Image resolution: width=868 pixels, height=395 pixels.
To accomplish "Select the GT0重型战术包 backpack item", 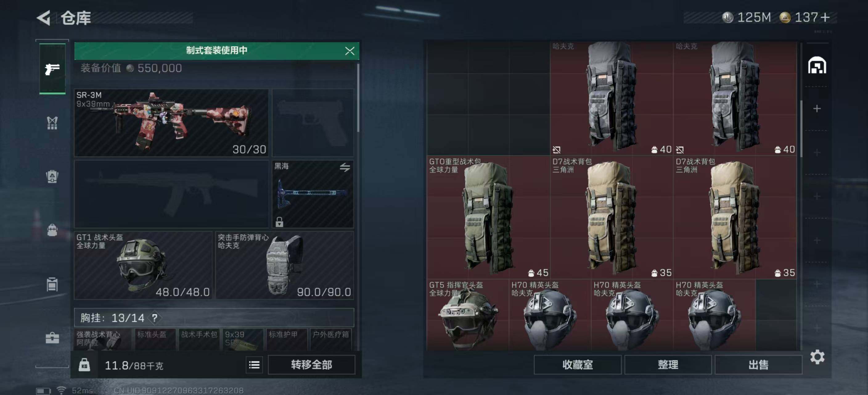I will [x=488, y=217].
